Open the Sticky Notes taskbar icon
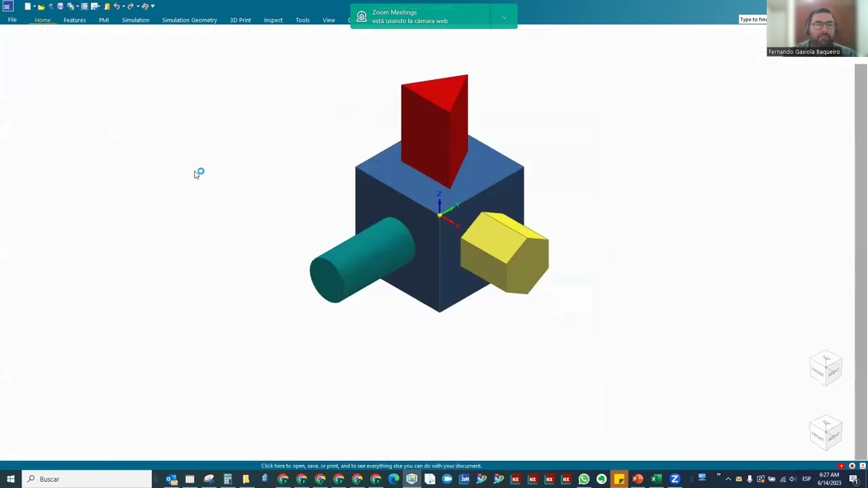Viewport: 868px width, 488px height. 619,479
